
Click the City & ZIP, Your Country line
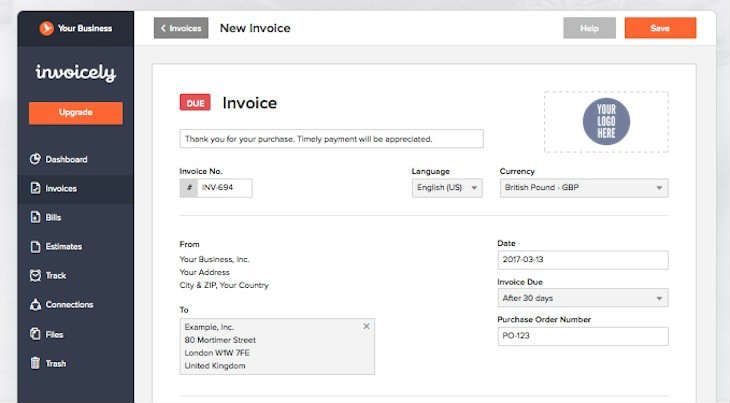pos(224,285)
